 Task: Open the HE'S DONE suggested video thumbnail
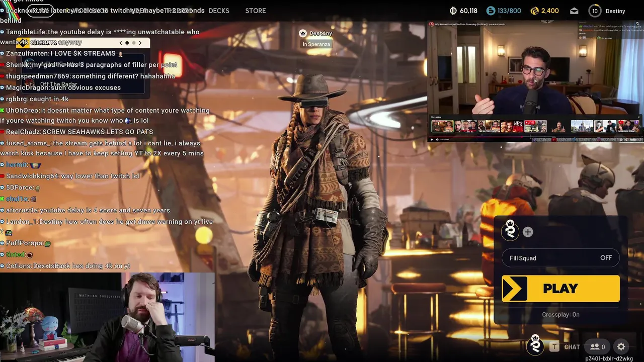[512, 126]
